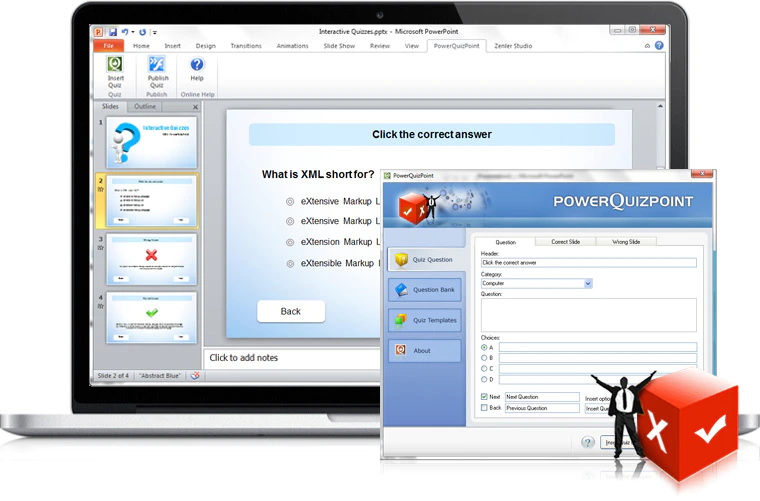The height and width of the screenshot is (501, 760).
Task: Open the quick access toolbar customize arrow
Action: [x=155, y=32]
